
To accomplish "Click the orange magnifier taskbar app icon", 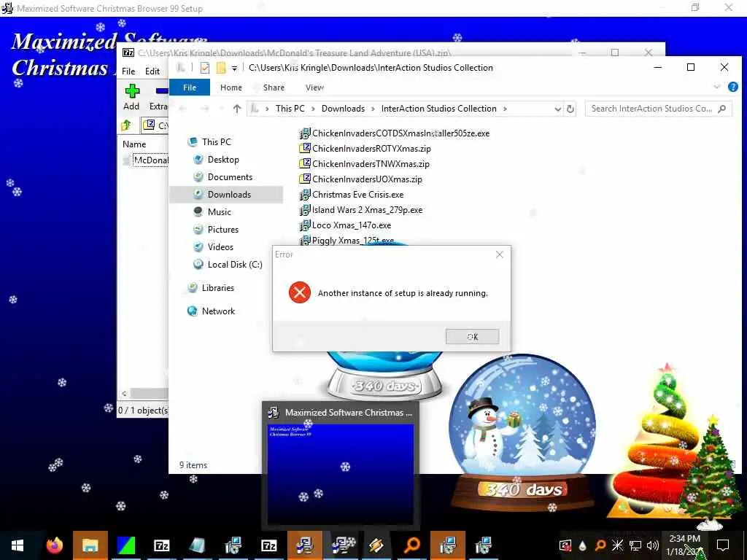I will pos(412,545).
